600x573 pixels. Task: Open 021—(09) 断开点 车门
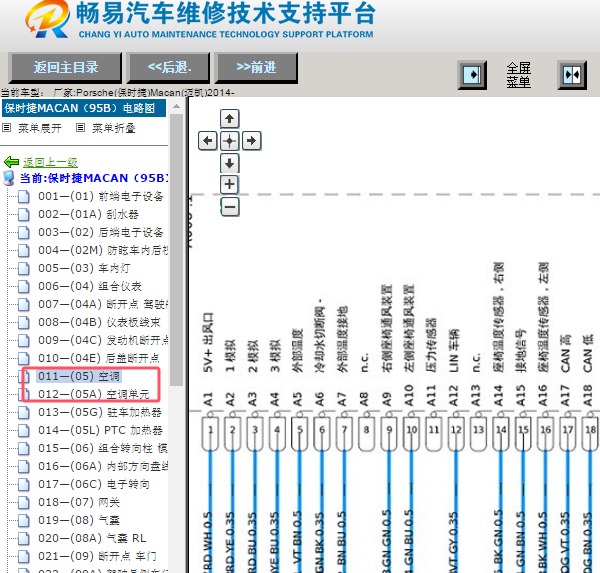pos(97,556)
